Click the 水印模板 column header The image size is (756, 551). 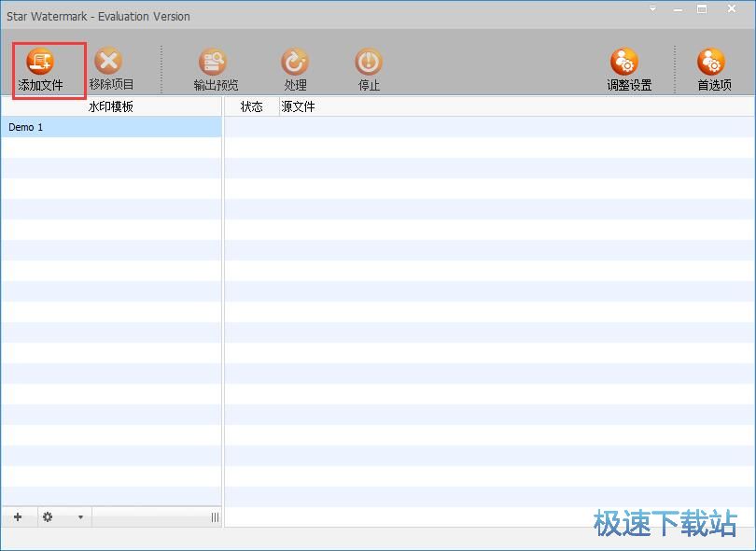pyautogui.click(x=110, y=106)
